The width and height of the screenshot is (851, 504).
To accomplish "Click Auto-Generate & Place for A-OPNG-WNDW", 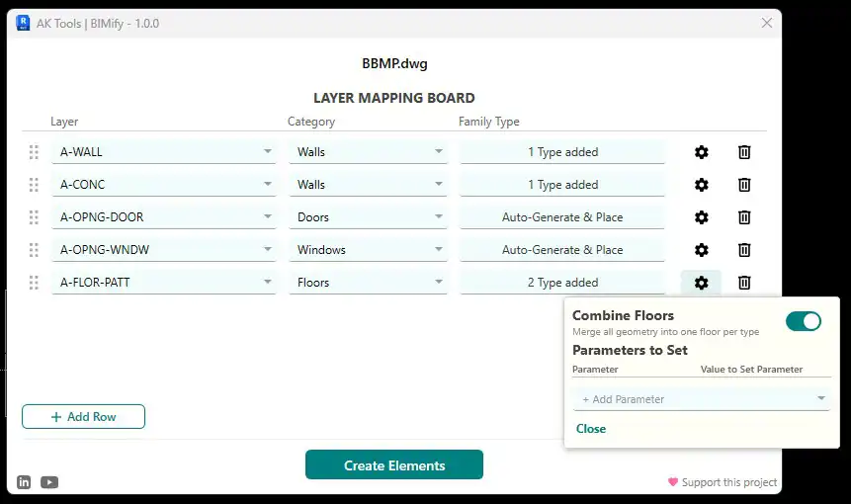I will pyautogui.click(x=562, y=250).
